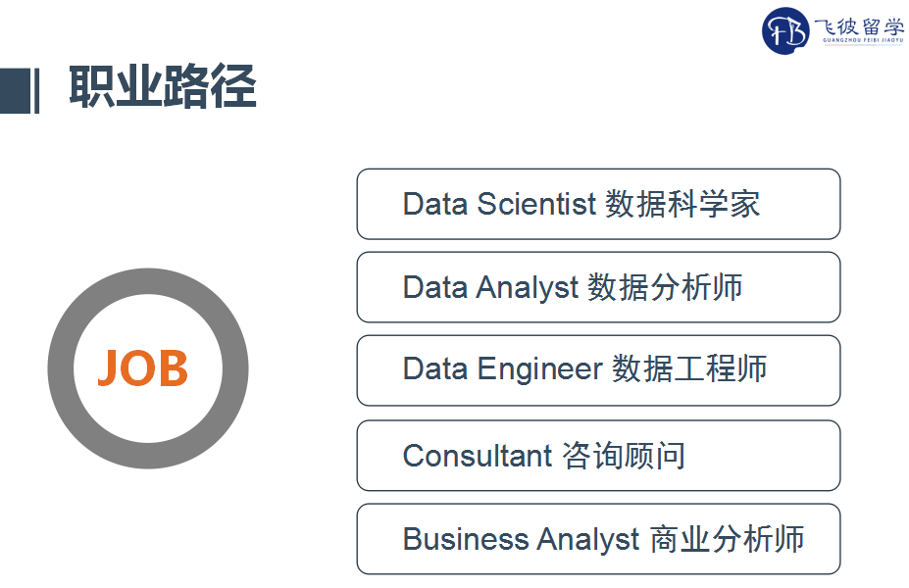Click the thin vertical bar beside title marker
909x588 pixels.
click(37, 91)
